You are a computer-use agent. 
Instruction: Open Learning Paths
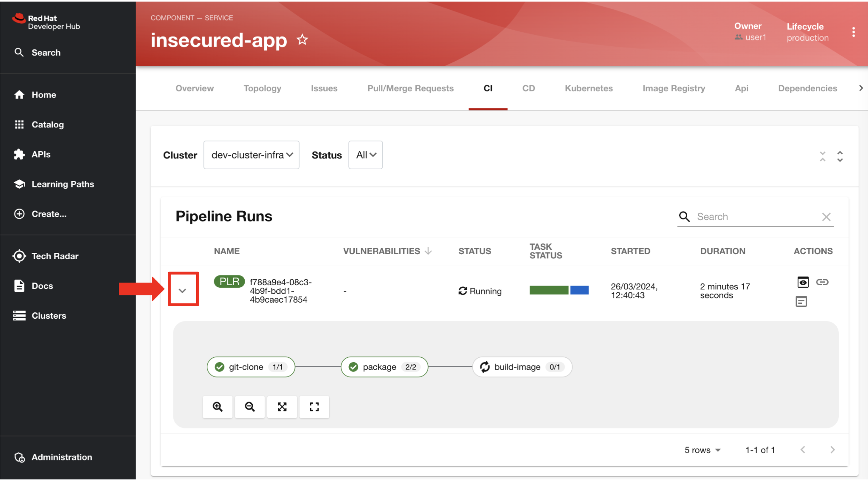click(x=54, y=184)
